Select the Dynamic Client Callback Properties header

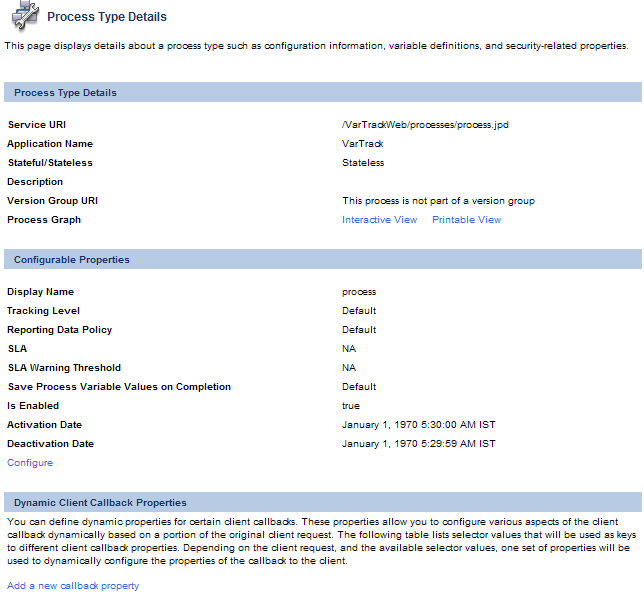point(323,502)
